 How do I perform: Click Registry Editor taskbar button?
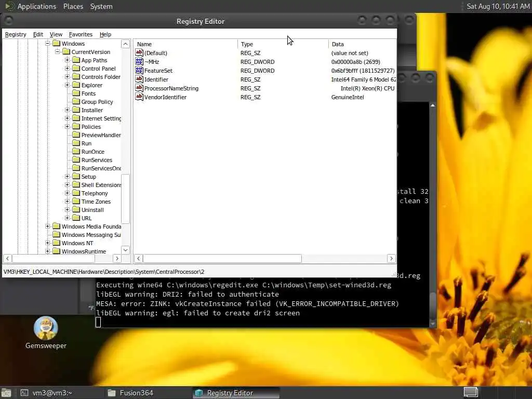[x=236, y=393]
